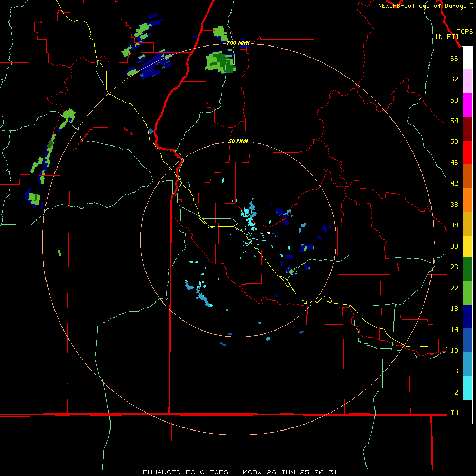476x476 pixels.
Task: Click the dark red (maroon) legend swatch
Action: click(x=467, y=129)
